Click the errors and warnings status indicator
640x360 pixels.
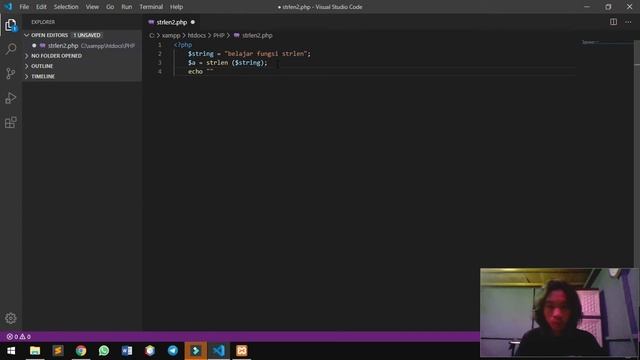18,337
